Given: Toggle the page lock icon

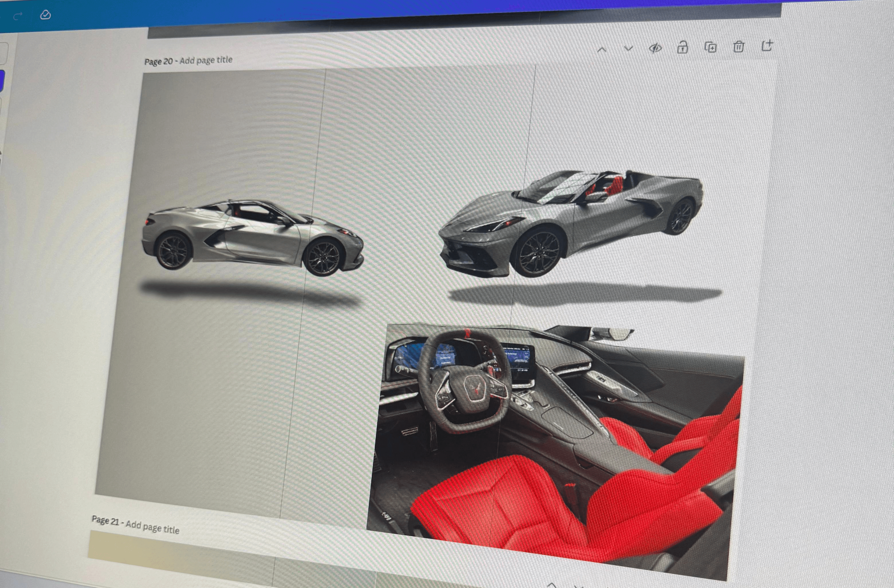Looking at the screenshot, I should pos(682,48).
